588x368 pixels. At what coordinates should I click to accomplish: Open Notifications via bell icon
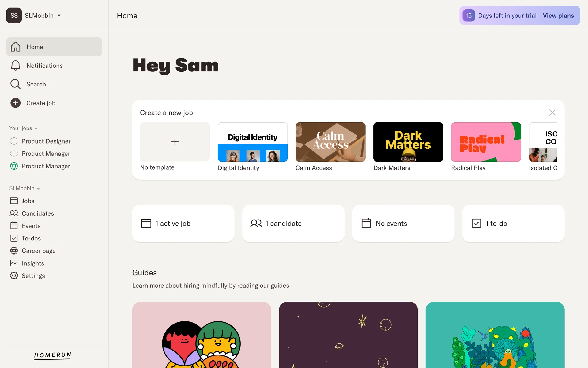15,66
